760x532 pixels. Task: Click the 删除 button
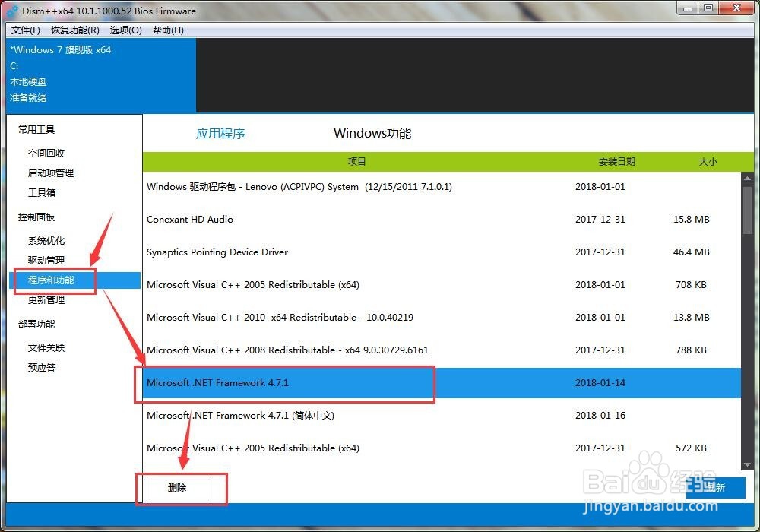point(176,486)
